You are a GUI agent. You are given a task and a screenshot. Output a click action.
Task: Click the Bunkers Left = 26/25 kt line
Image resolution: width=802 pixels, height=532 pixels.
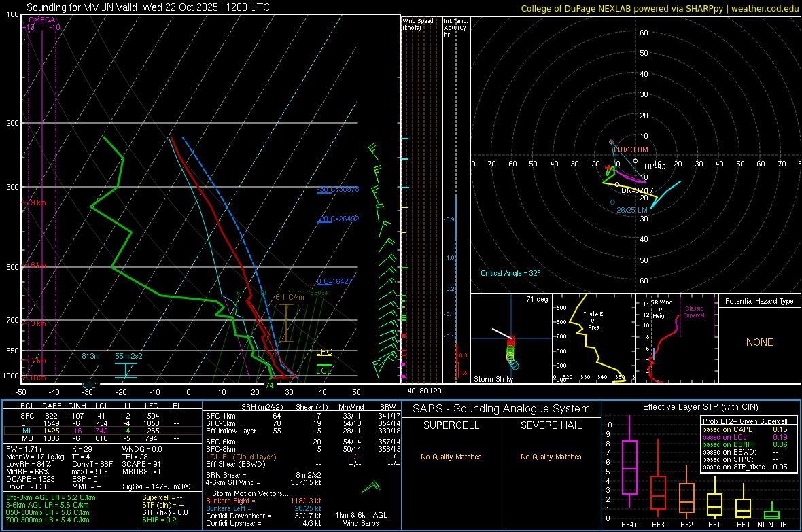[264, 508]
